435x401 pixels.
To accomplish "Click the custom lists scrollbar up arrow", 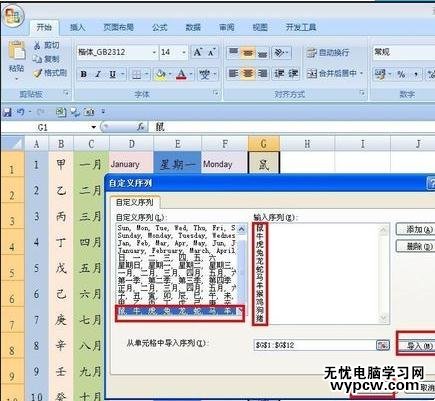I will [x=241, y=229].
